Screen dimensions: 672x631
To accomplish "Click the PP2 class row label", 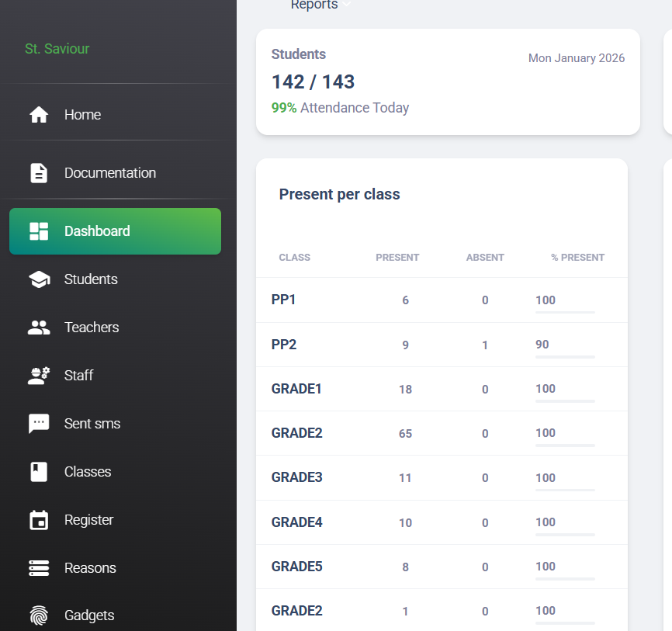I will pyautogui.click(x=284, y=345).
